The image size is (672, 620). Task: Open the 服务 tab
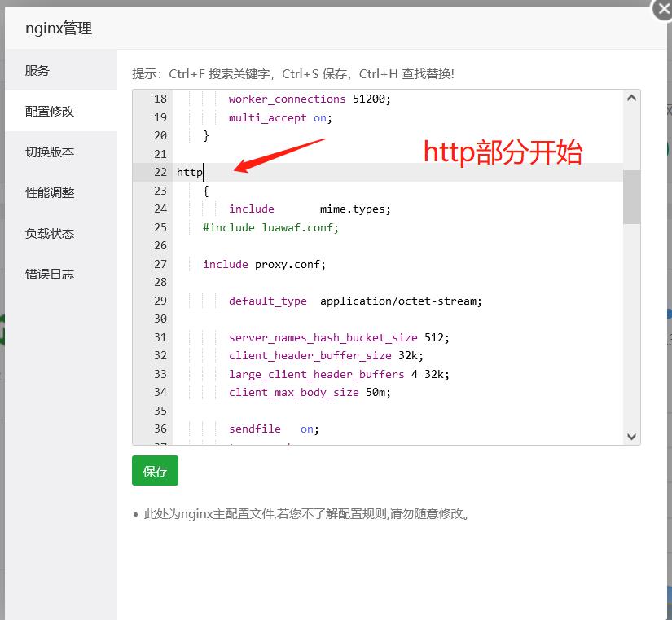coord(37,71)
